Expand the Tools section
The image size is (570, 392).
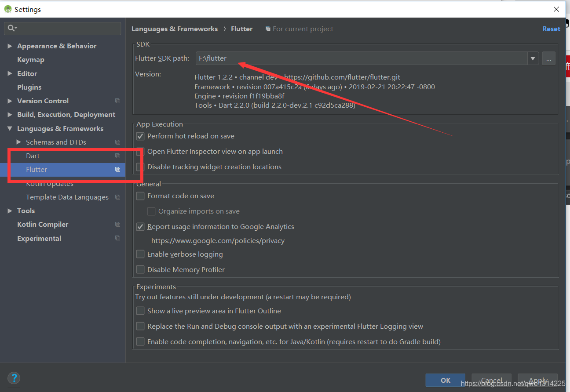(10, 211)
